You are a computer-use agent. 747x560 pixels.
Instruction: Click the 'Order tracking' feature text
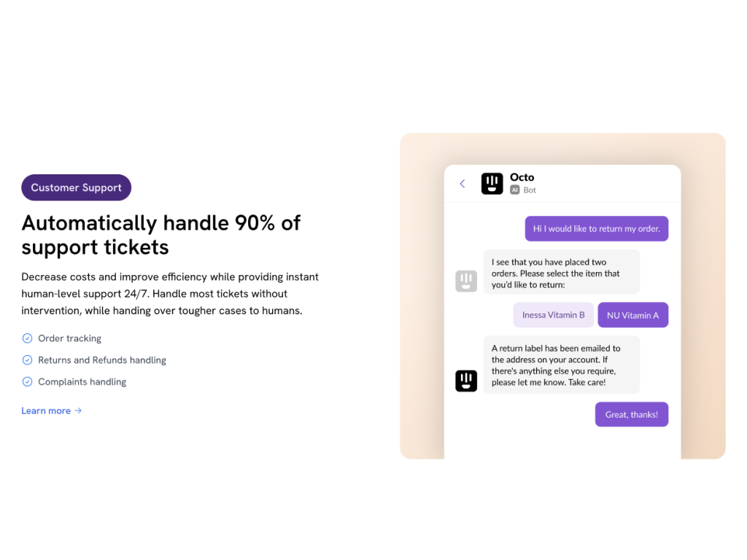[x=69, y=338]
